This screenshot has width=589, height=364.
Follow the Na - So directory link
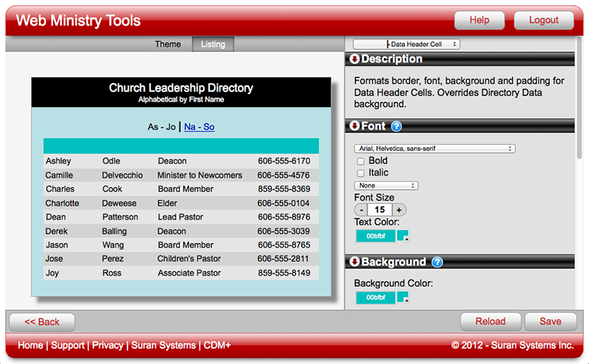click(199, 127)
